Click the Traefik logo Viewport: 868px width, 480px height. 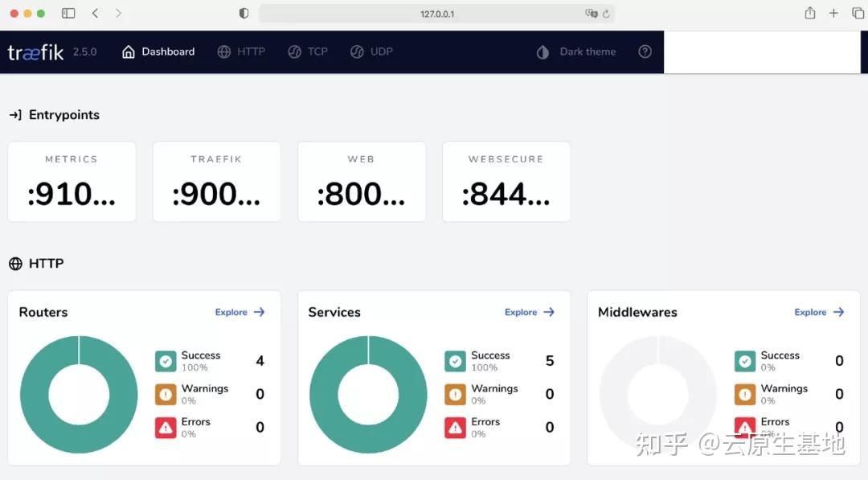(35, 51)
